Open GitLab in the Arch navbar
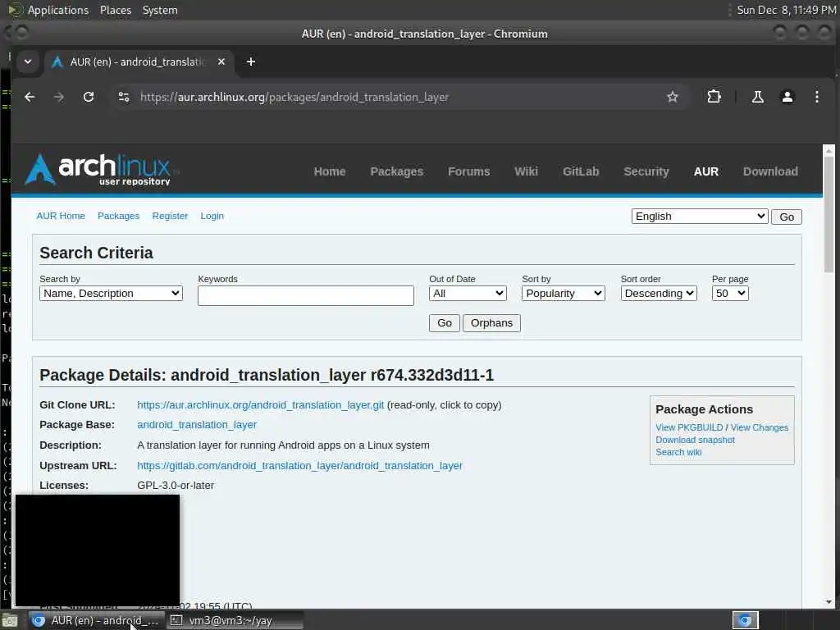Image resolution: width=840 pixels, height=630 pixels. pyautogui.click(x=581, y=171)
